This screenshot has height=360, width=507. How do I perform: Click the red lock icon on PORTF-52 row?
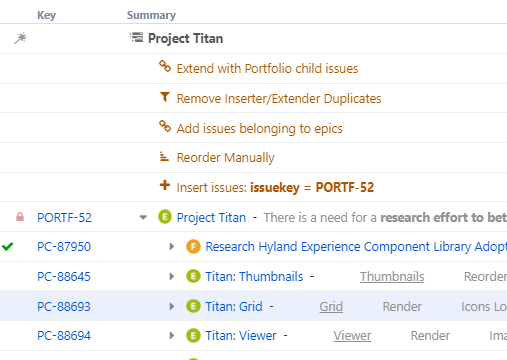(20, 217)
